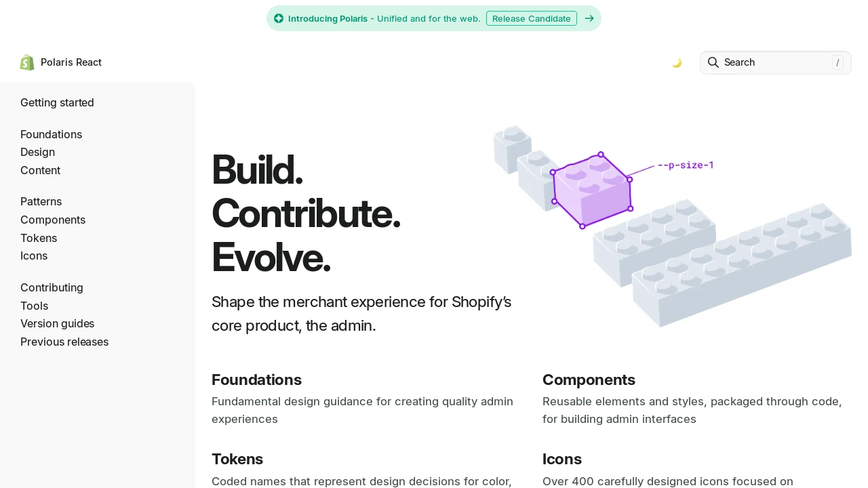Click the arrow icon in the announcement banner

589,18
